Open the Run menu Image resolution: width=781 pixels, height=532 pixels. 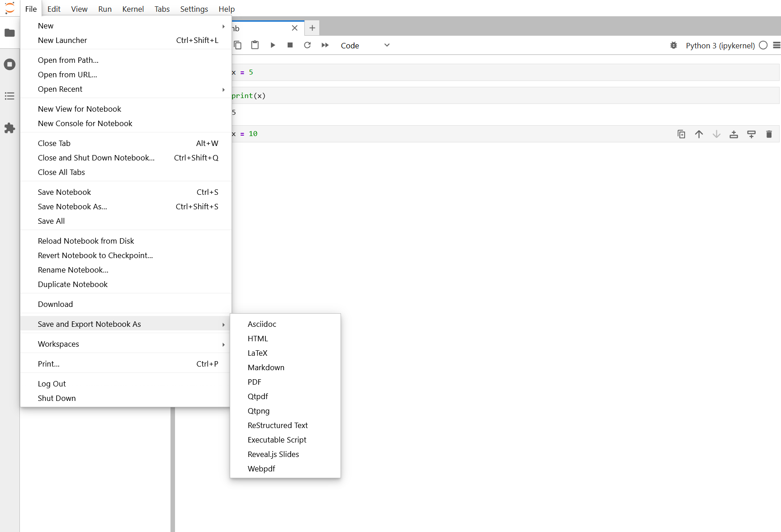(x=105, y=9)
